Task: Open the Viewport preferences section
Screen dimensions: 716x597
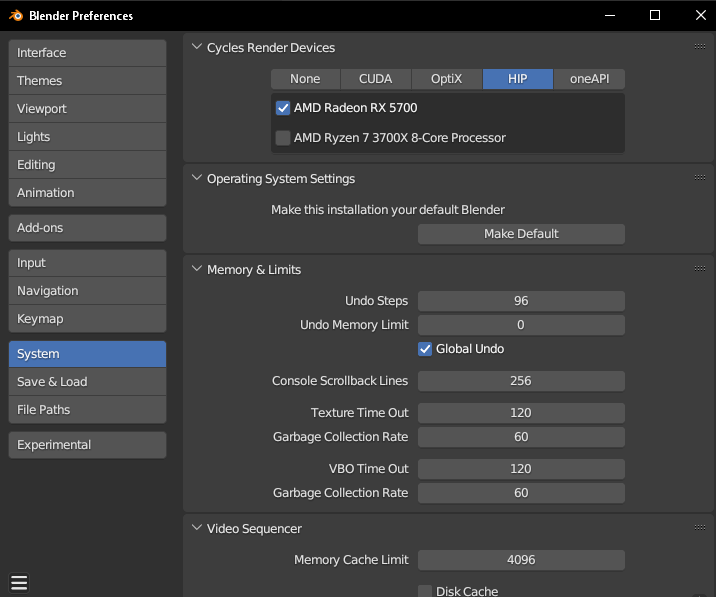Action: tap(87, 109)
